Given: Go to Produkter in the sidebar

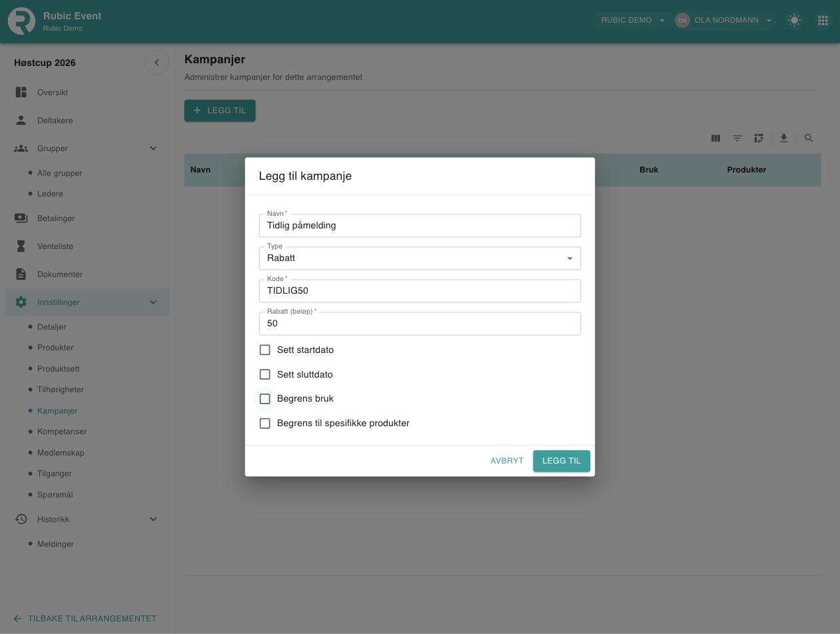Looking at the screenshot, I should pos(55,348).
